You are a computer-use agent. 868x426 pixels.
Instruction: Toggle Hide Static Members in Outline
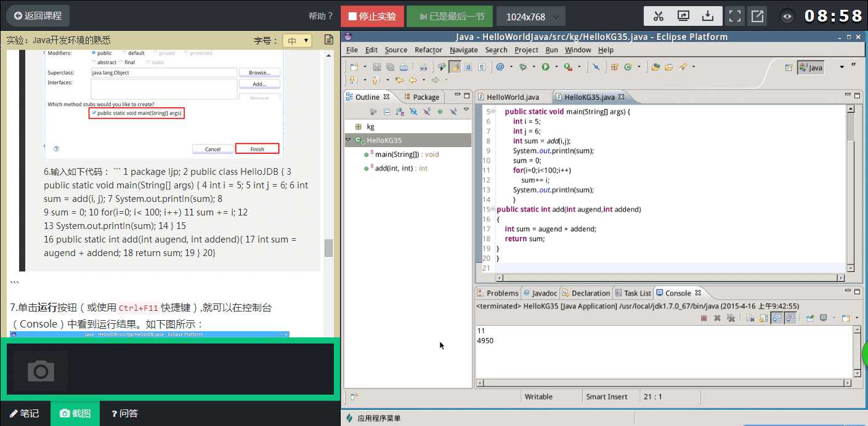coord(426,111)
